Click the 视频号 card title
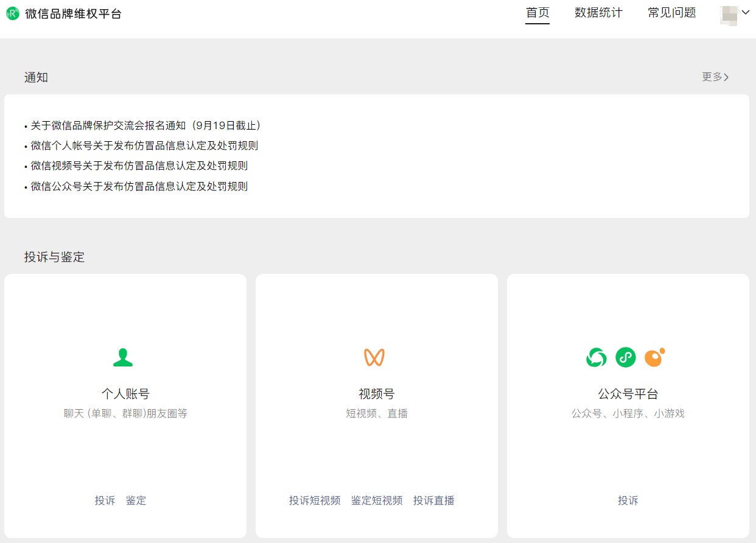The image size is (756, 543). [377, 394]
